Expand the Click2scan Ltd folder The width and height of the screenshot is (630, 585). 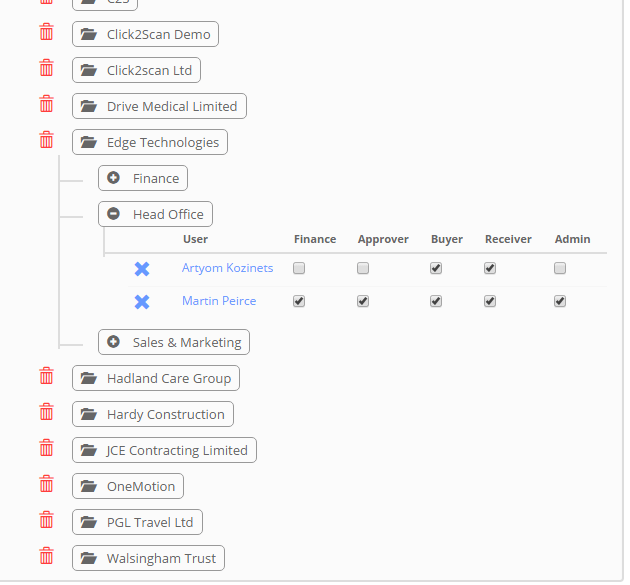point(136,70)
